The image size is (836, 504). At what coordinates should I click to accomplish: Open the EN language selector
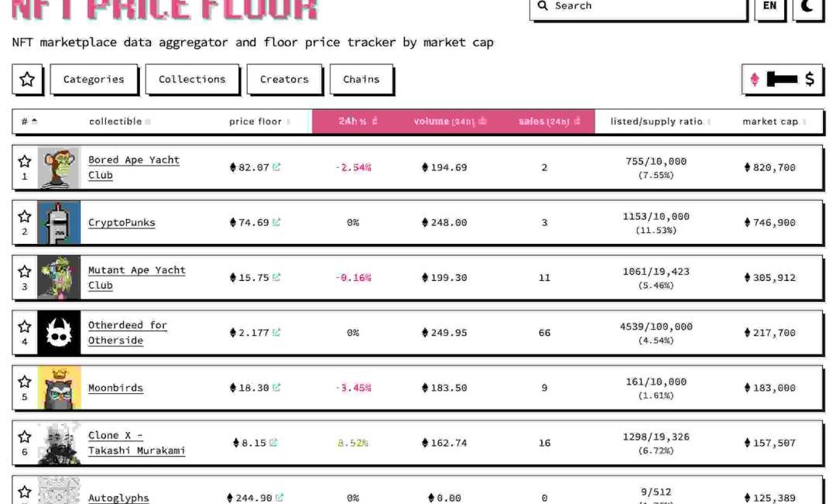[769, 6]
